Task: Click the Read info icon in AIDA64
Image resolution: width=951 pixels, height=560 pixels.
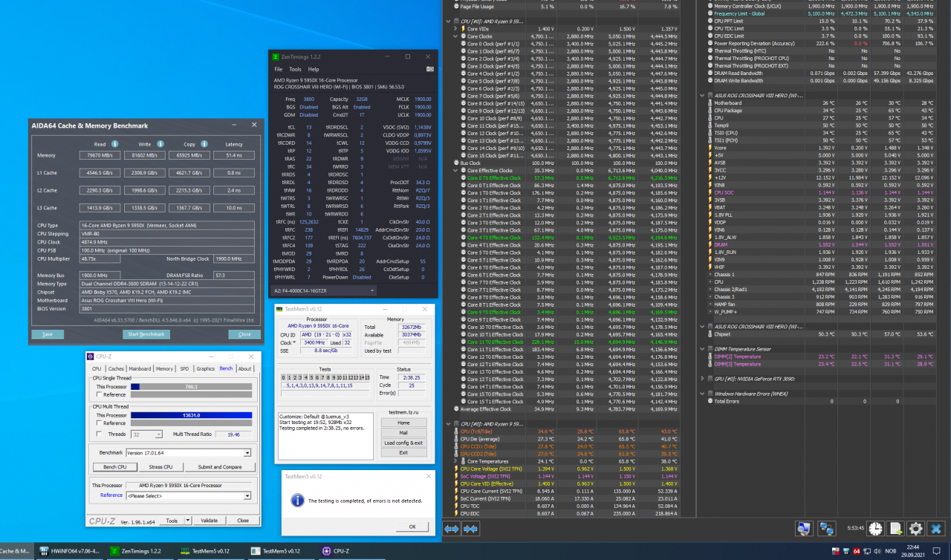Action: pos(115,144)
